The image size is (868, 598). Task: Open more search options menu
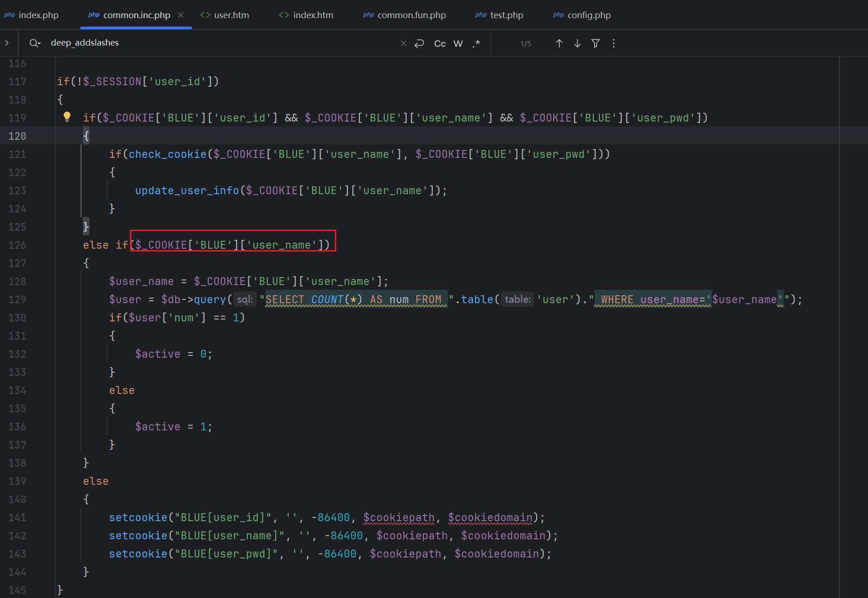coord(614,43)
